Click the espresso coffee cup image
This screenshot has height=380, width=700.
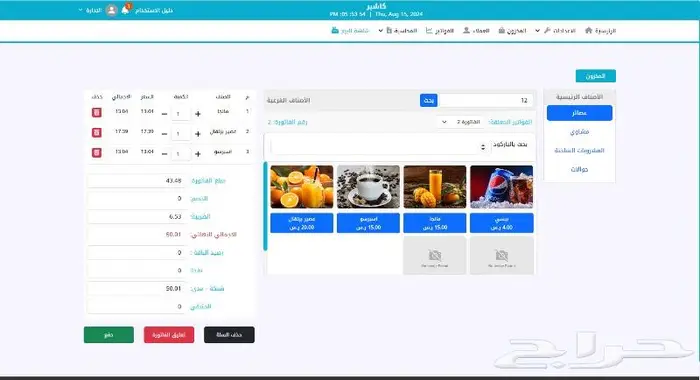(368, 187)
